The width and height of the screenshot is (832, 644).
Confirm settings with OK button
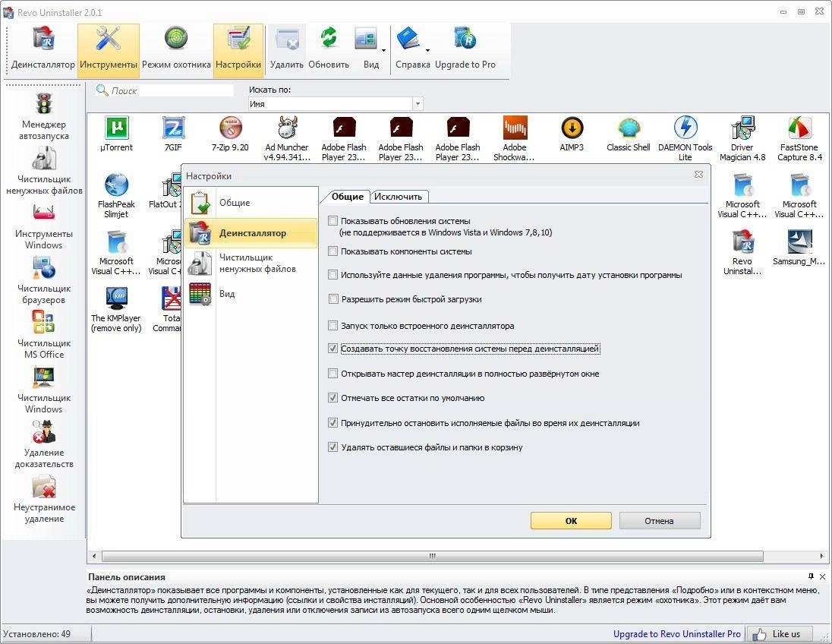(x=571, y=521)
